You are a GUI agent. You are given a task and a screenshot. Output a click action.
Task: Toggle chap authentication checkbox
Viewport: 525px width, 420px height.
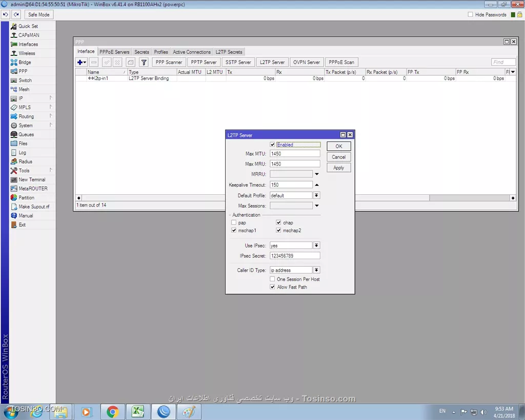tap(278, 223)
